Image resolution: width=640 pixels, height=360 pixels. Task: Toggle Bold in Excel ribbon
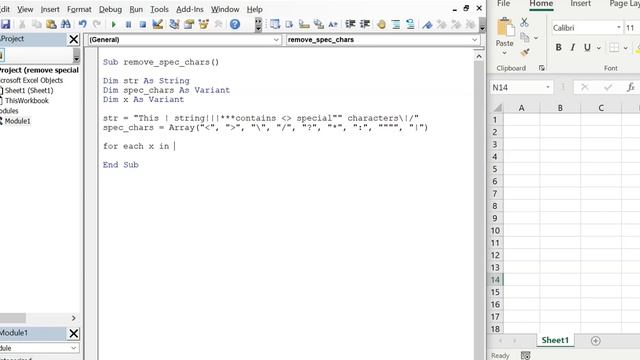pos(558,47)
